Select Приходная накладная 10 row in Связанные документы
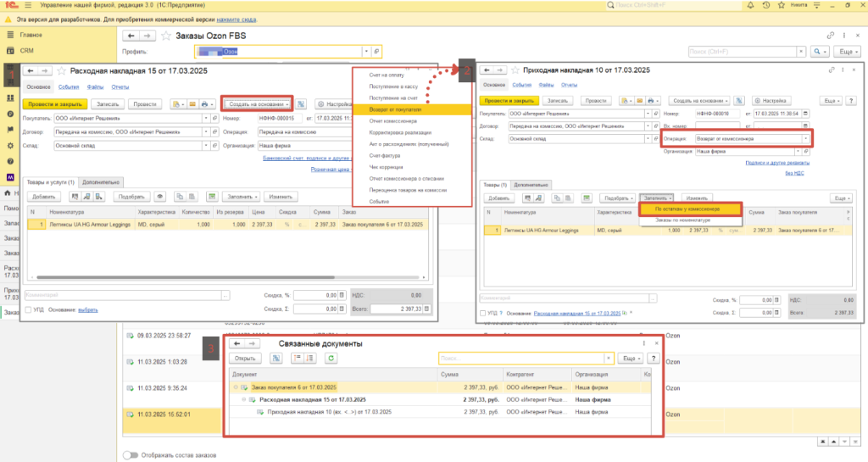 [440, 412]
